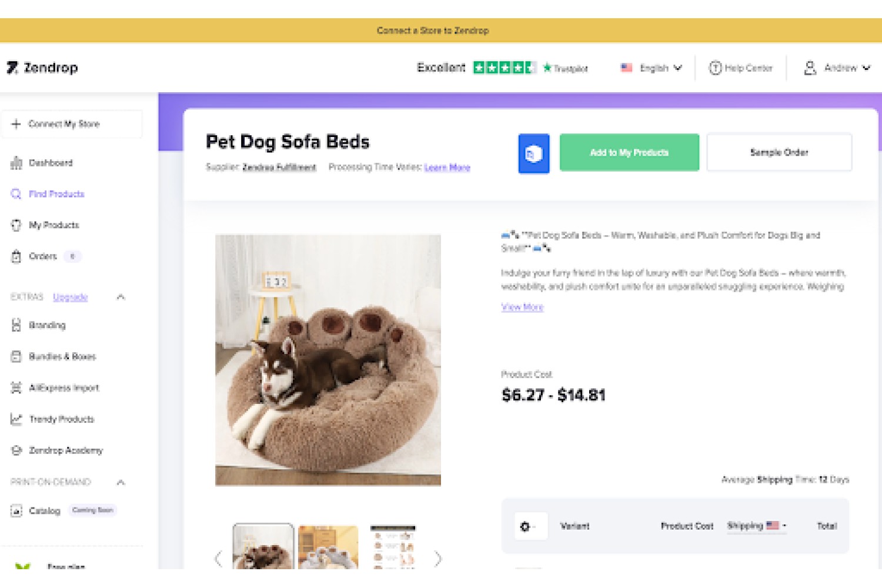Click Add to My Products button

(x=629, y=152)
